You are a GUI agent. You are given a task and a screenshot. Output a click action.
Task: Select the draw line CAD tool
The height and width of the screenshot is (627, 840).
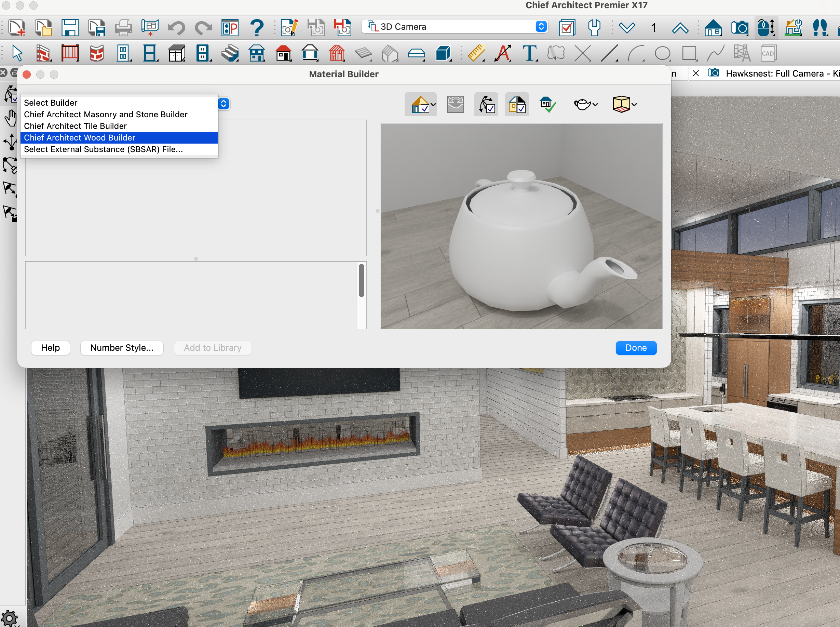[609, 53]
